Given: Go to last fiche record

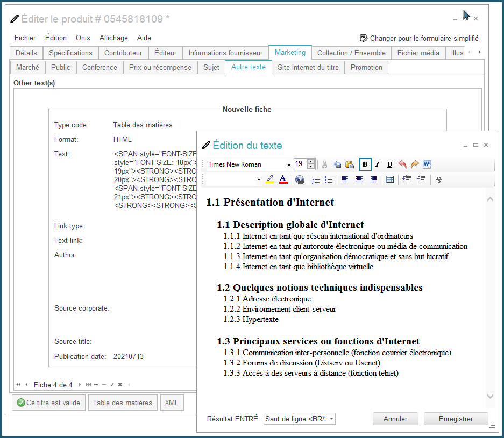Looking at the screenshot, I should click(x=88, y=384).
